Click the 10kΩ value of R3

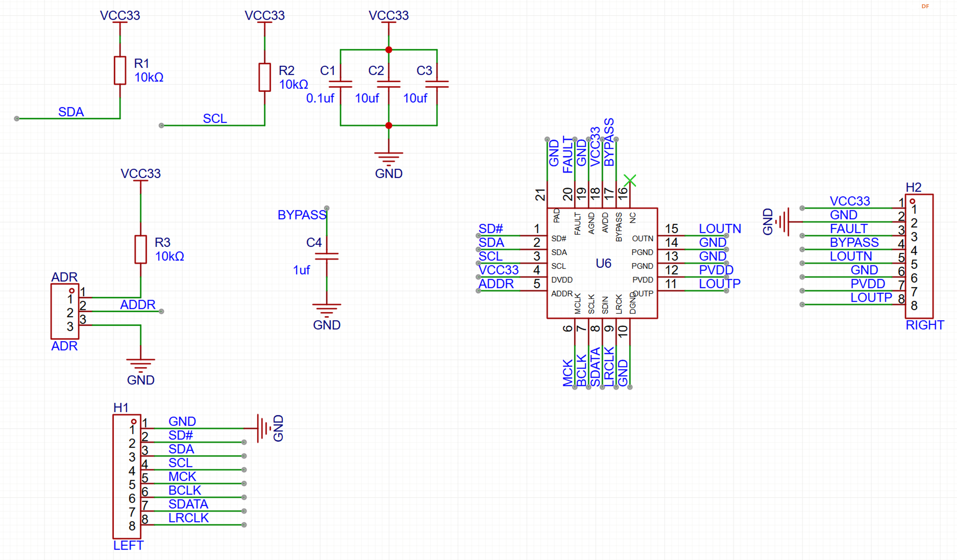(x=170, y=257)
